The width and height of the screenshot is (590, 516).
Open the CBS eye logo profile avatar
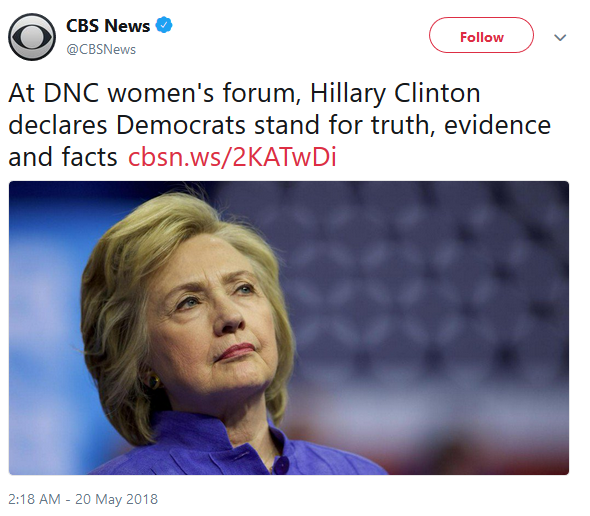32,37
